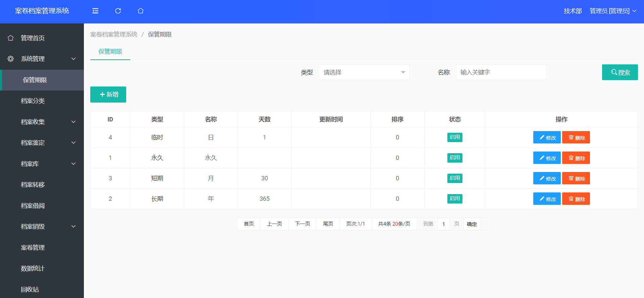Toggle the 启用 status badge for 临时 row
Image resolution: width=644 pixels, height=298 pixels.
[455, 137]
